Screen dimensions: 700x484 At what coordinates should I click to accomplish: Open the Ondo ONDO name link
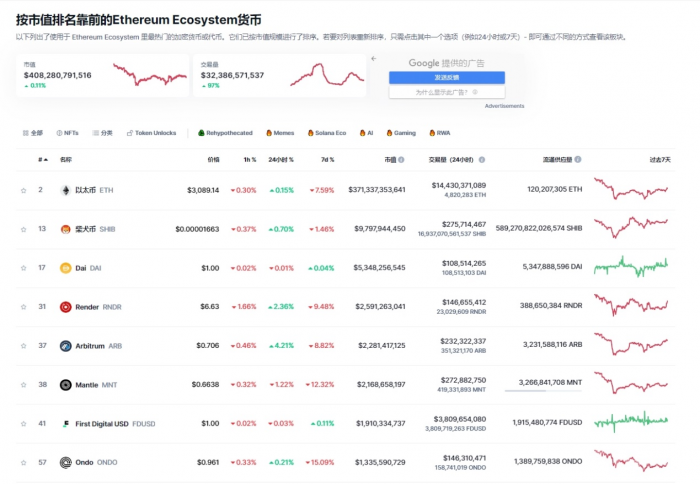pyautogui.click(x=96, y=463)
